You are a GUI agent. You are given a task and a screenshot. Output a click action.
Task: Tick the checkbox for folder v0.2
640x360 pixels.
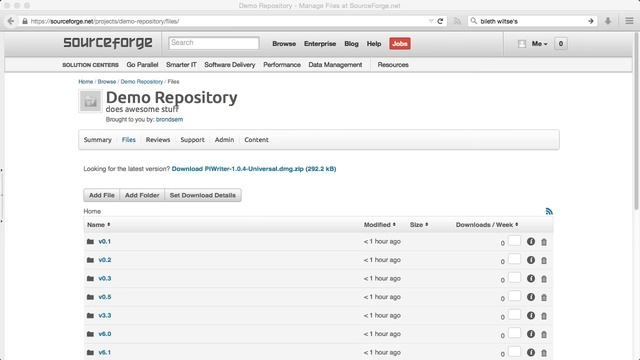515,259
